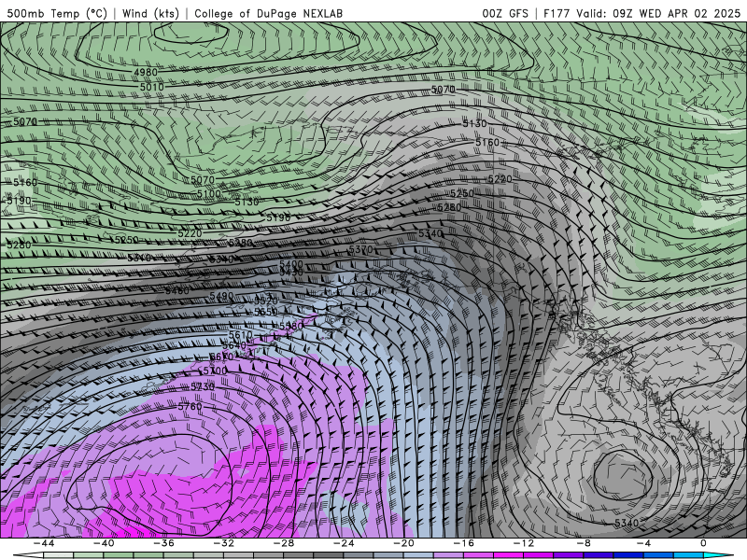Click the 5490 height contour label
Viewport: 747px width, 560px height.
tap(221, 296)
